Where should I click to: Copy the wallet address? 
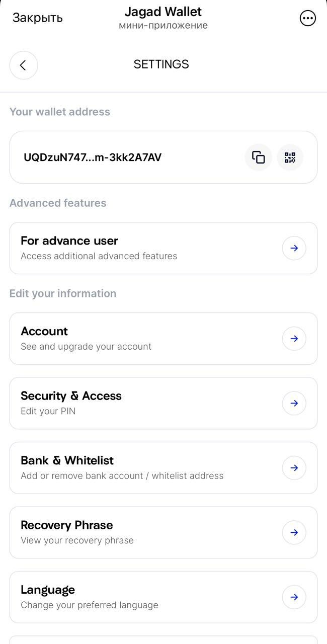click(258, 157)
